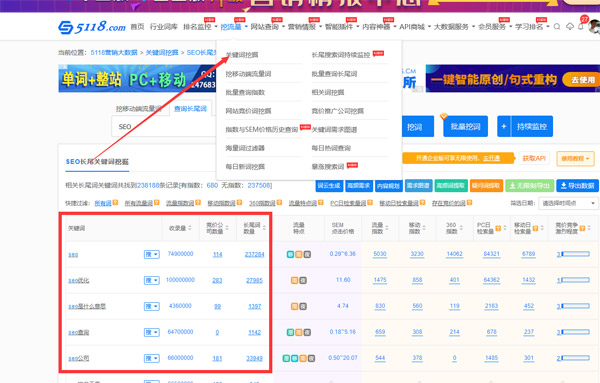
Task: Click help icon next to 流量指数词 filter
Action: (198, 203)
